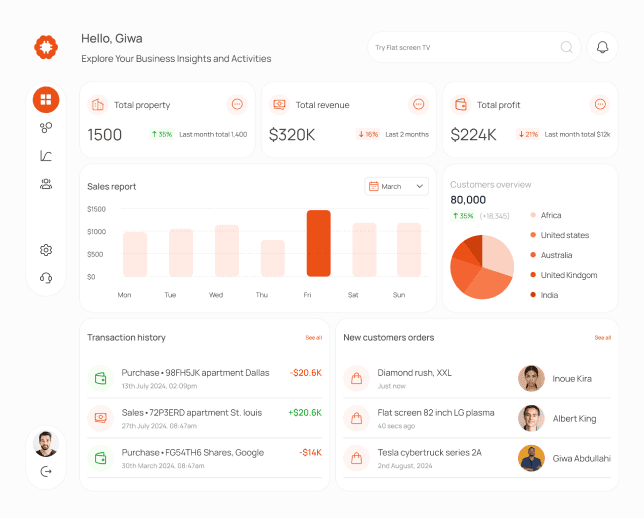Open Total revenue more options button
The width and height of the screenshot is (644, 518).
(419, 104)
